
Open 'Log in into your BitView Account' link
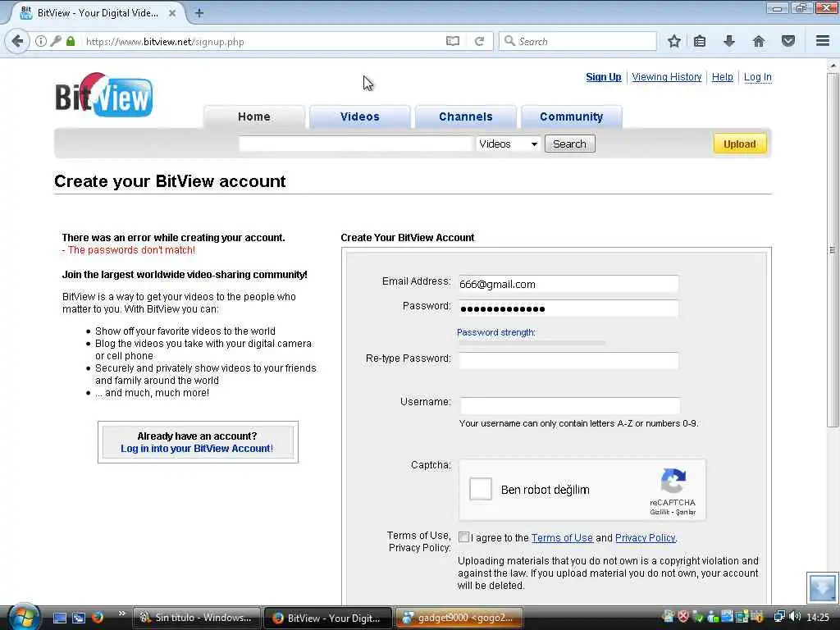point(197,449)
